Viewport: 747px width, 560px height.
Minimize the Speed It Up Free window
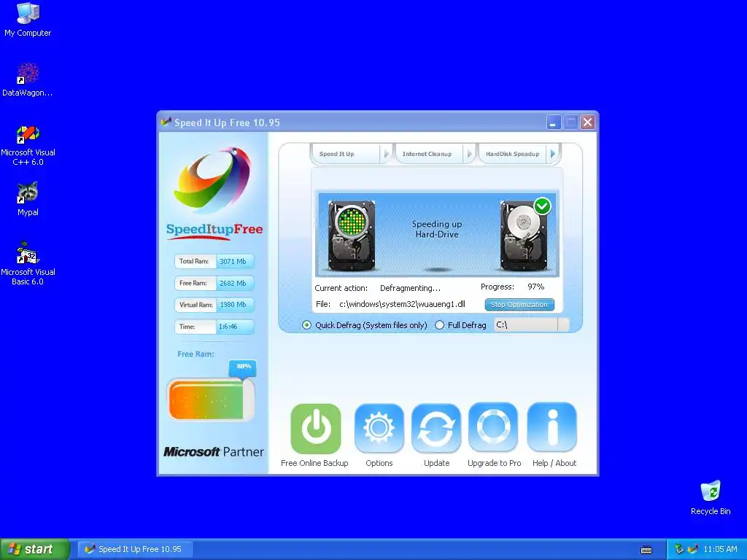(554, 122)
